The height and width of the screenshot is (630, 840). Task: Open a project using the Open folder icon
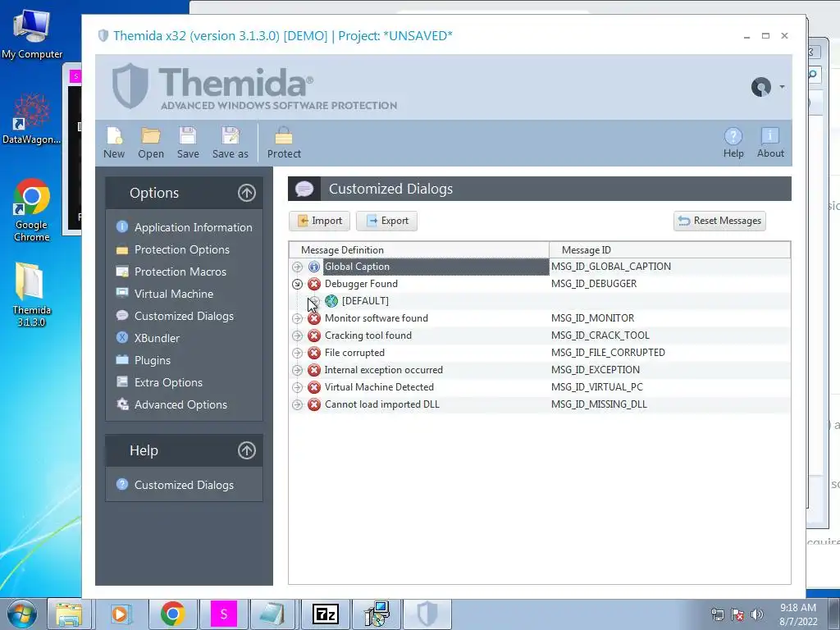[x=151, y=143]
